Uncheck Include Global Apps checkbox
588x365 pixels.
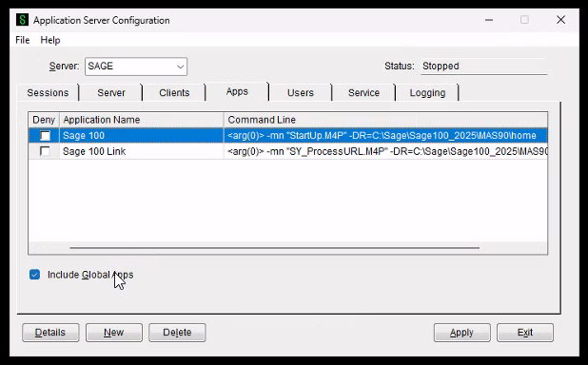pyautogui.click(x=34, y=275)
